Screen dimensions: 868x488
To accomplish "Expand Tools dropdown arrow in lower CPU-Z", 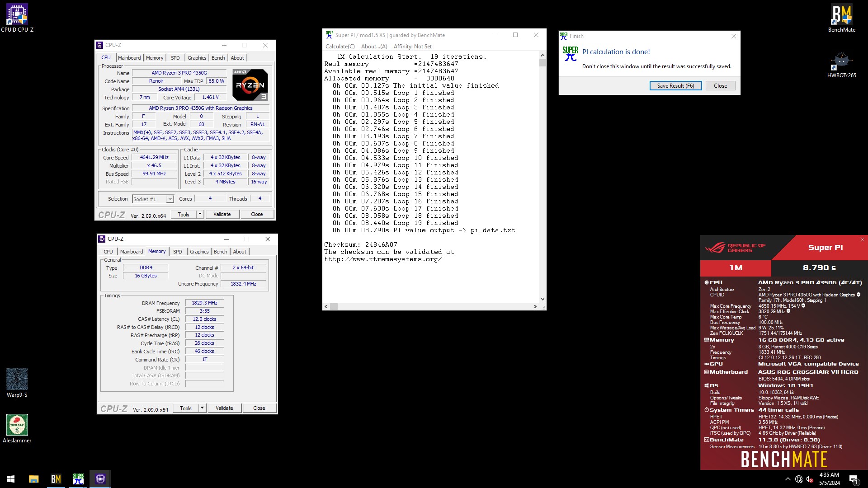I will pos(202,408).
